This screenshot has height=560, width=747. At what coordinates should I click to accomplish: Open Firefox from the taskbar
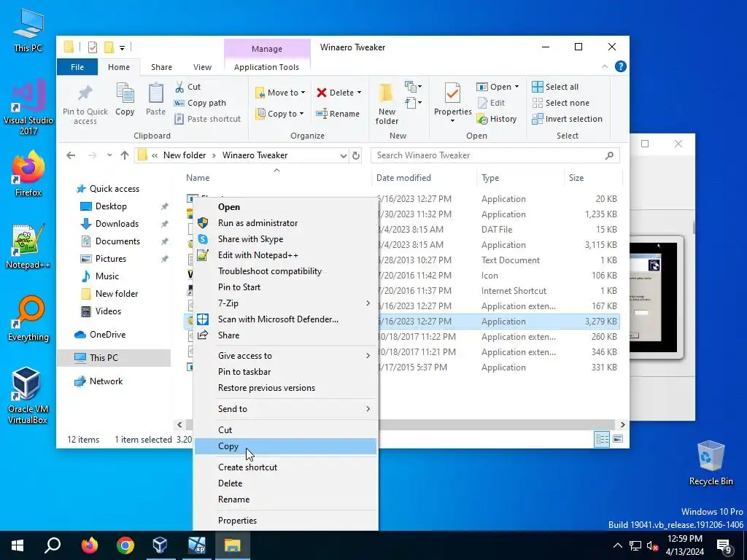89,545
